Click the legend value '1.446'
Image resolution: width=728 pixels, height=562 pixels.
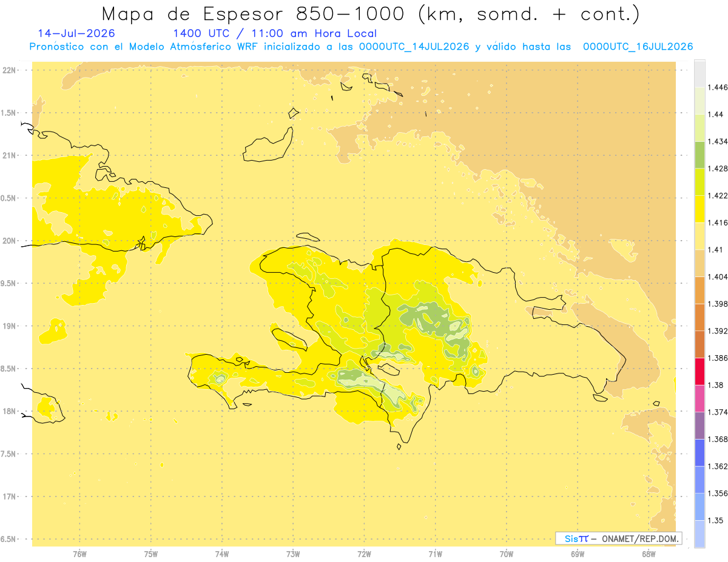(x=719, y=87)
